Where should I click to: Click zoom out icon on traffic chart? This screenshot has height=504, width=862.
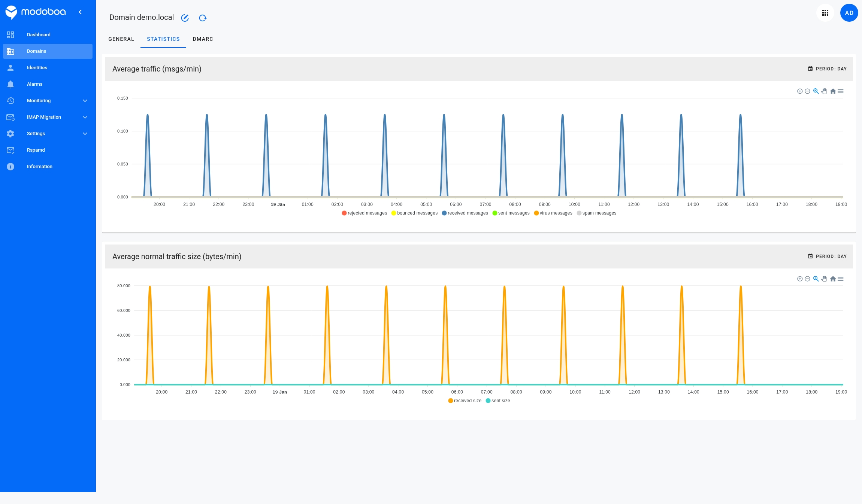tap(807, 91)
